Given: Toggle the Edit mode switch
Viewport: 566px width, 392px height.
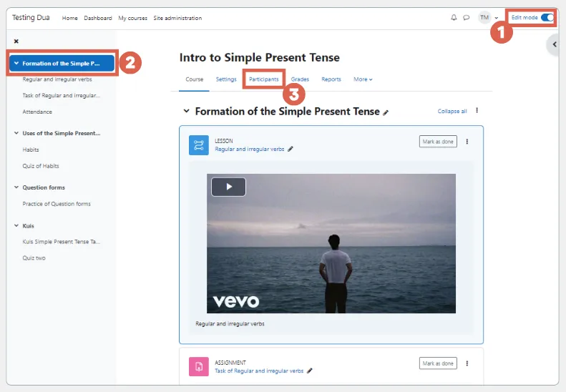Looking at the screenshot, I should click(x=547, y=18).
